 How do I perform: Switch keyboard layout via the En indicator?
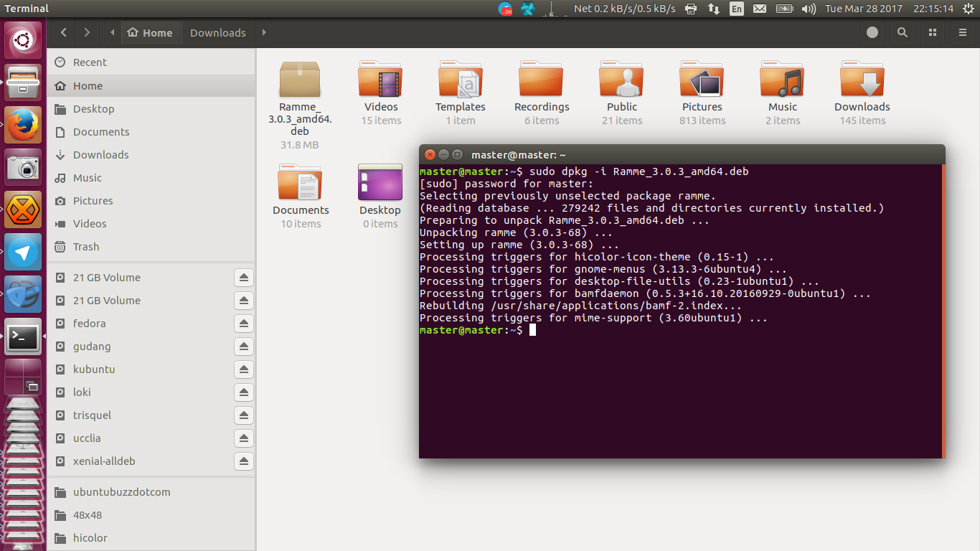pyautogui.click(x=736, y=9)
